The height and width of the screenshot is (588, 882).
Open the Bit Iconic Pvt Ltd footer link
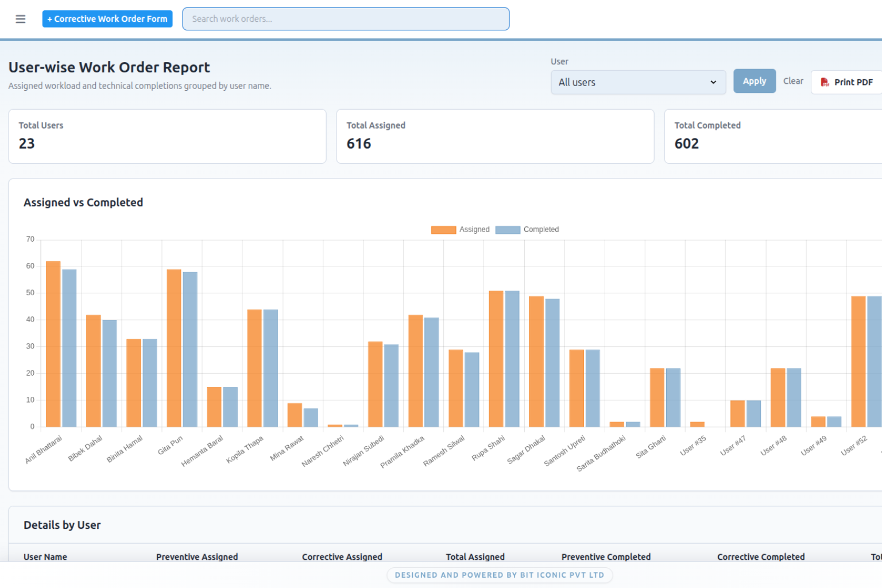point(500,575)
